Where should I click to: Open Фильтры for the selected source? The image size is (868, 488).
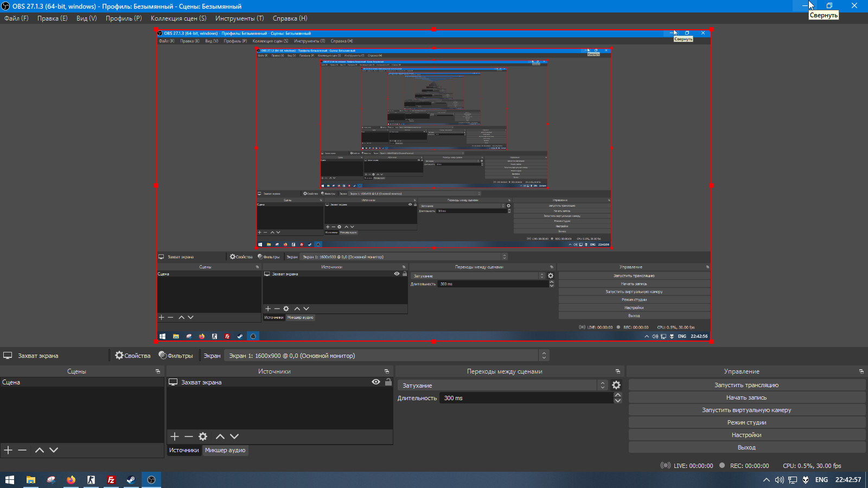click(176, 356)
